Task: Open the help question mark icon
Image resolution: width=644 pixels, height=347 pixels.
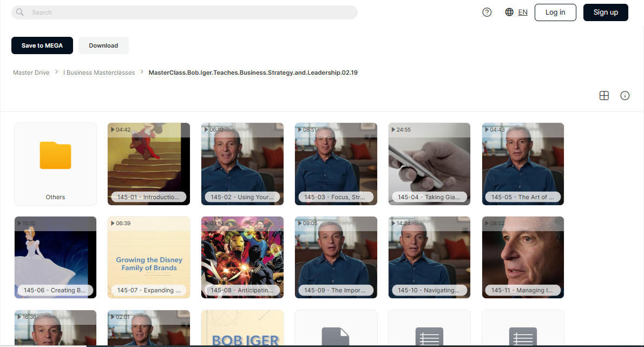Action: [487, 12]
